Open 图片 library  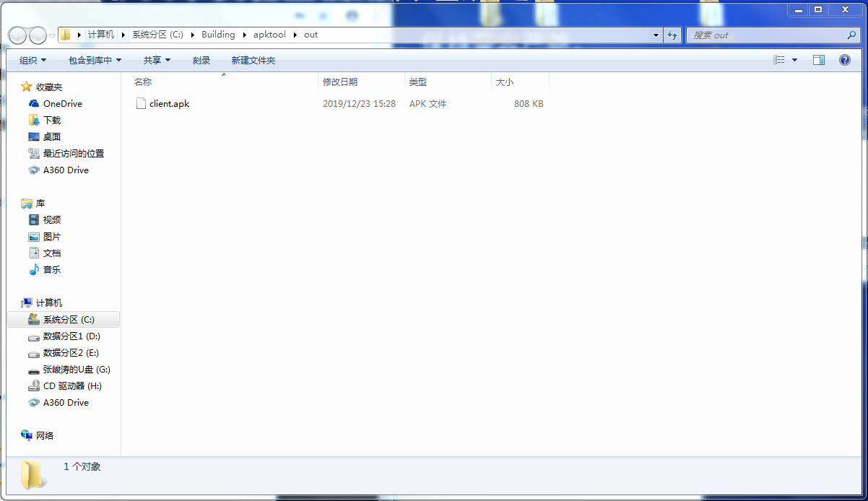52,237
